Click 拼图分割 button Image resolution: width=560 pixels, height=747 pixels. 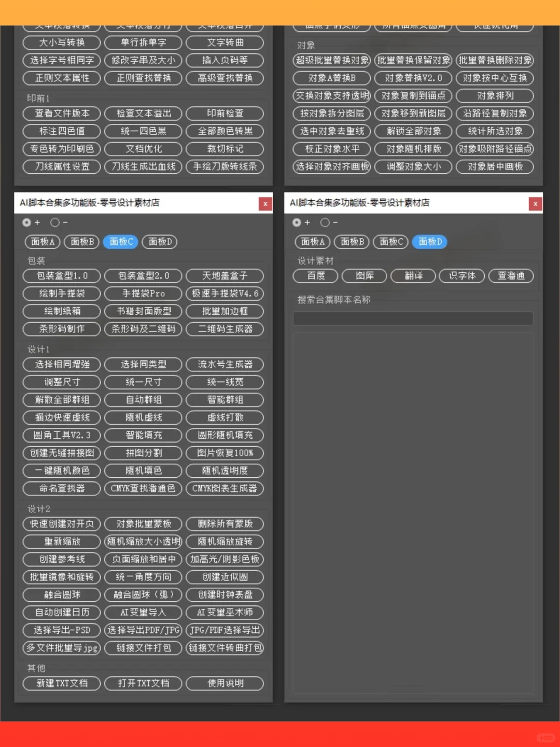143,453
